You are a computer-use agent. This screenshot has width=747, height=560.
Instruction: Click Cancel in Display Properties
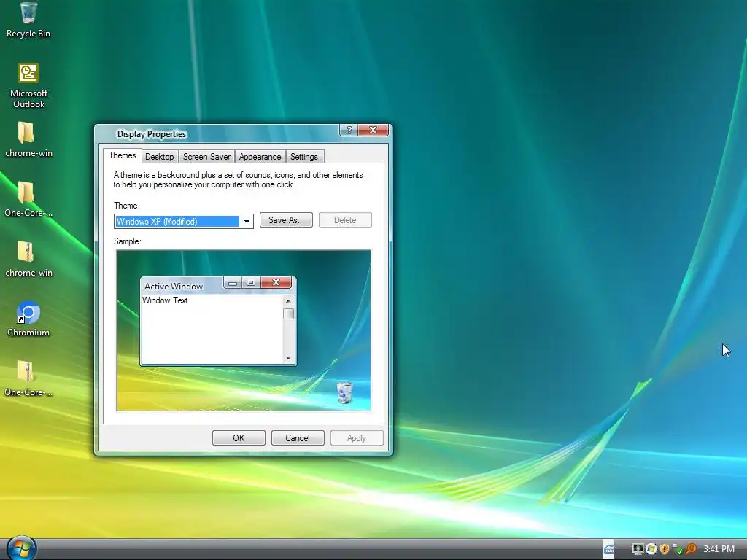tap(298, 438)
